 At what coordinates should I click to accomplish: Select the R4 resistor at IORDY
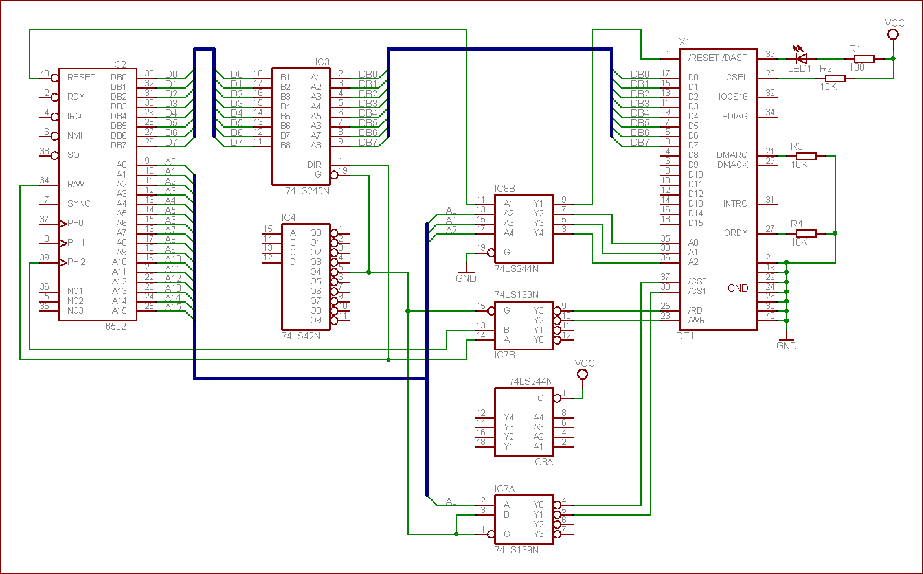806,233
